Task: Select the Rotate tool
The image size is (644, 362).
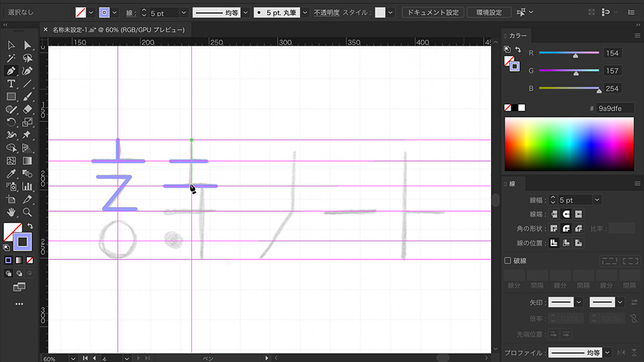Action: (x=11, y=122)
